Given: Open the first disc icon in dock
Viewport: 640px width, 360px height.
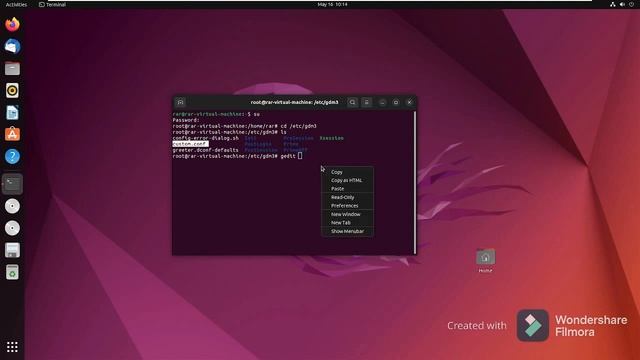Looking at the screenshot, I should (x=12, y=206).
